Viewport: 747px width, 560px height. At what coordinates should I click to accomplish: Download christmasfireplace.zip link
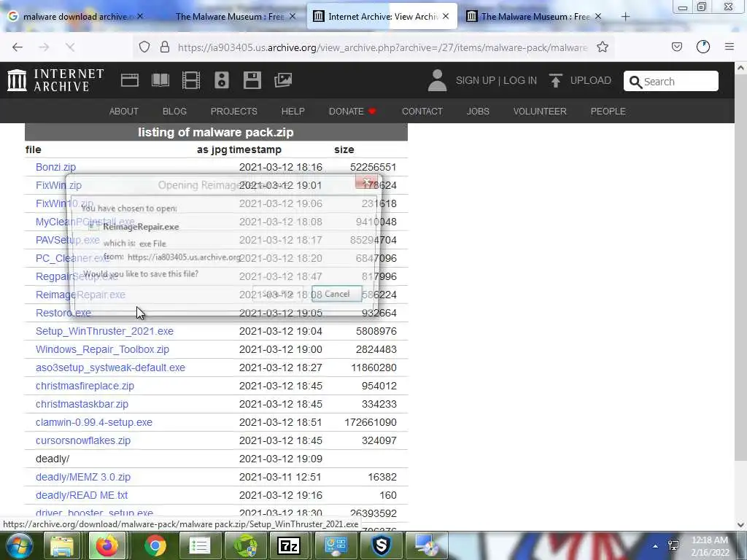(85, 386)
